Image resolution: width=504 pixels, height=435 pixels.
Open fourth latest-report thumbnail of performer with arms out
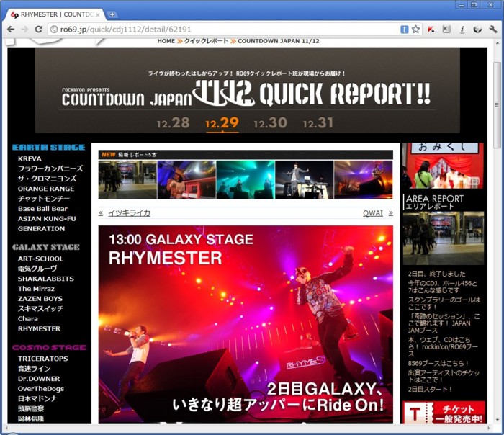[x=305, y=179]
